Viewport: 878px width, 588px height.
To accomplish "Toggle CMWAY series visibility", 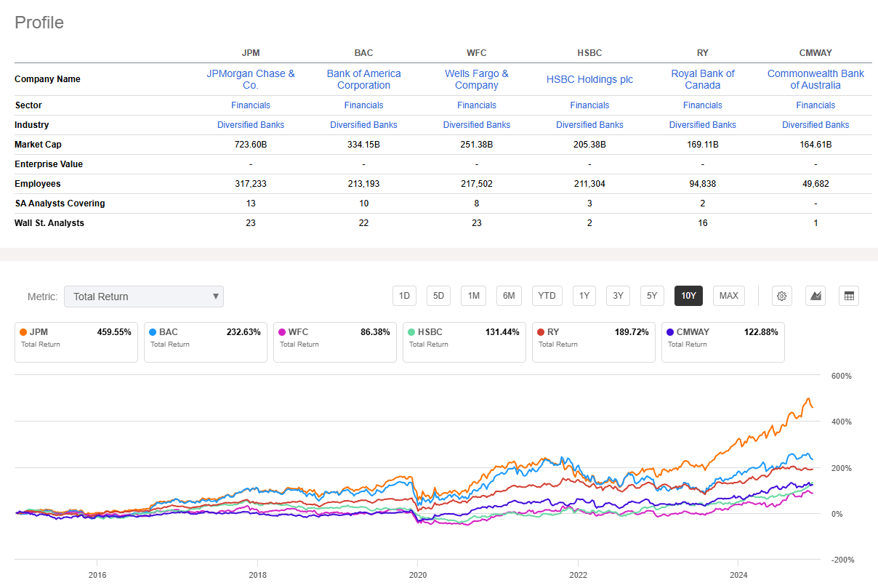I will (722, 338).
